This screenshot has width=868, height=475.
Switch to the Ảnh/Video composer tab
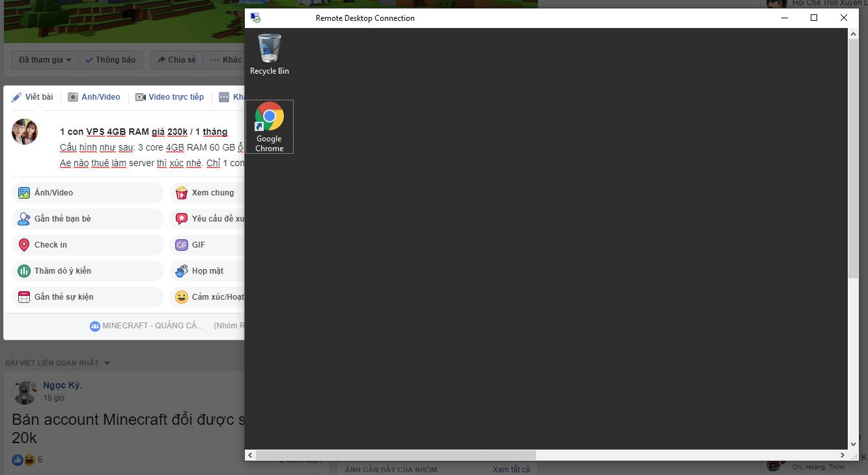(94, 97)
